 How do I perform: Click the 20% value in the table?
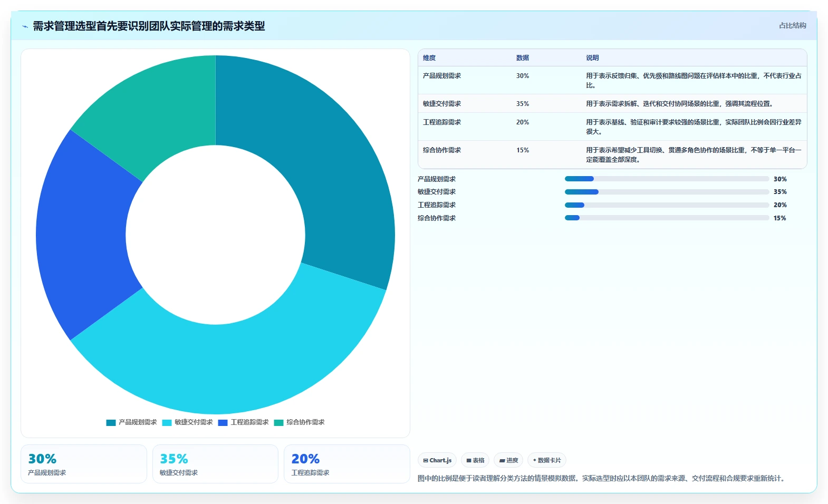[x=523, y=122]
